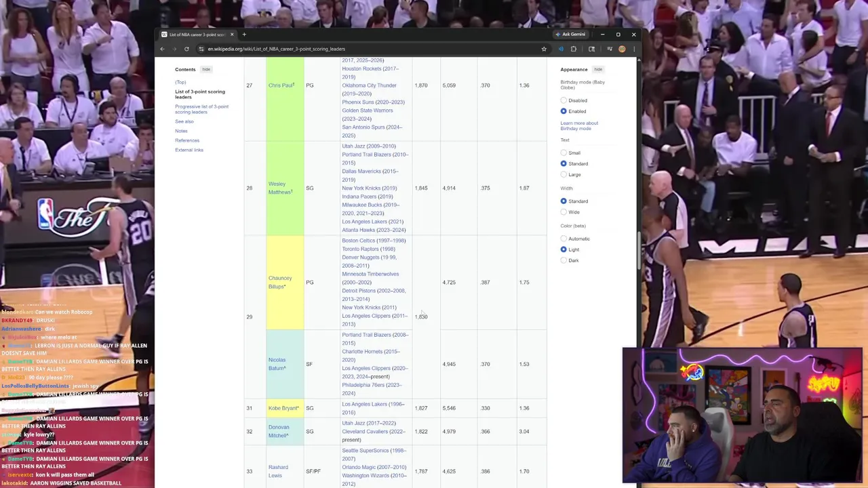Viewport: 868px width, 488px height.
Task: Jump to References section
Action: point(187,140)
